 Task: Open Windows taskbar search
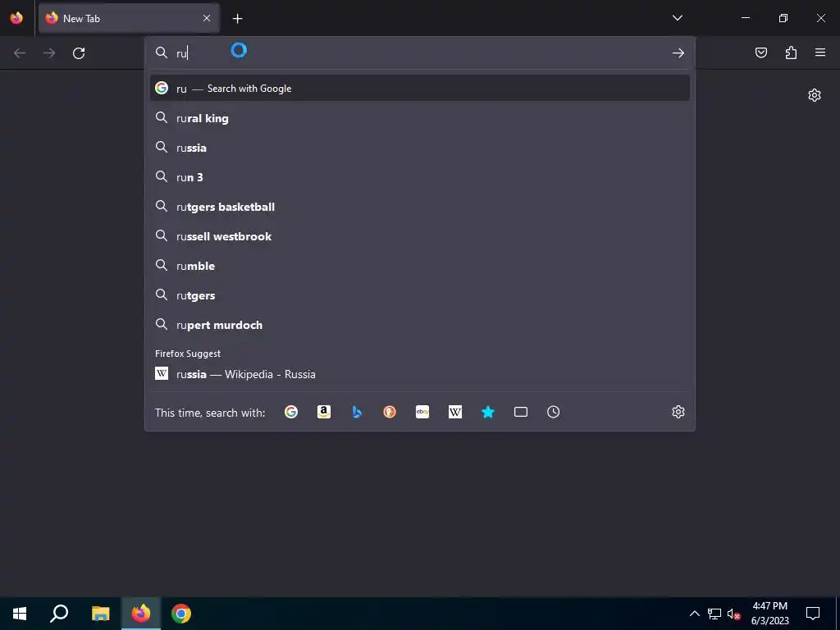coord(59,614)
